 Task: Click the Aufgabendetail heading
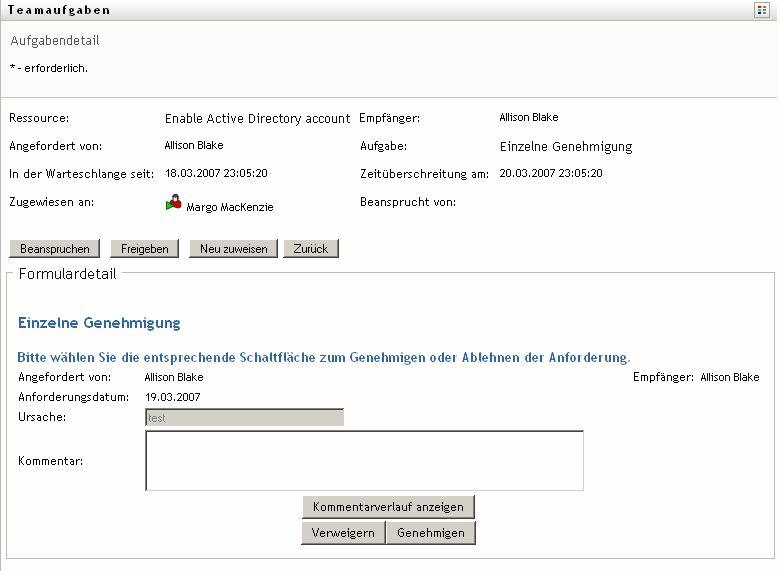(55, 41)
